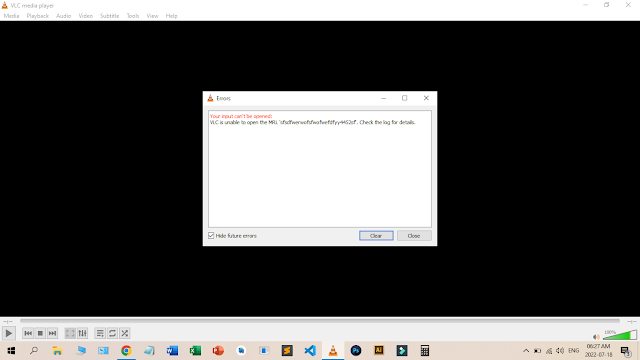Toggle fullscreen video mode
The height and width of the screenshot is (360, 640).
(x=70, y=333)
